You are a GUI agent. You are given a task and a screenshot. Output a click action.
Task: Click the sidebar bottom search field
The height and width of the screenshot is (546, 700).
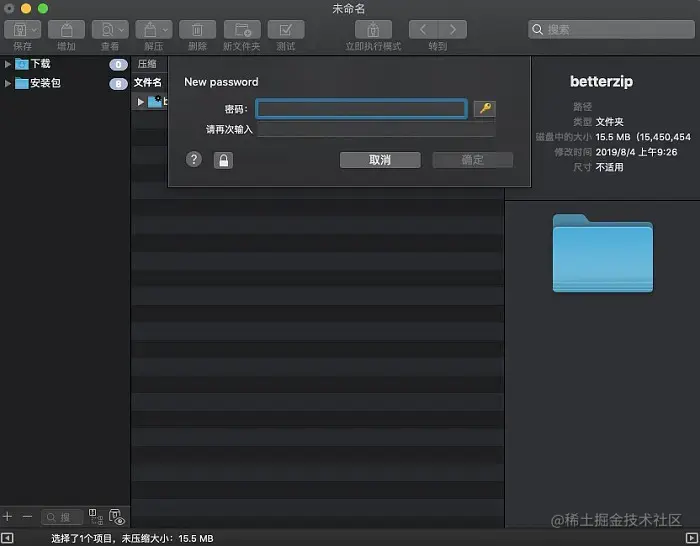pos(62,517)
